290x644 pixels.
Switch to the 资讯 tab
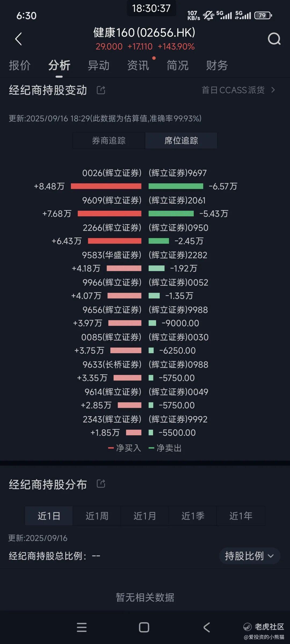point(138,65)
